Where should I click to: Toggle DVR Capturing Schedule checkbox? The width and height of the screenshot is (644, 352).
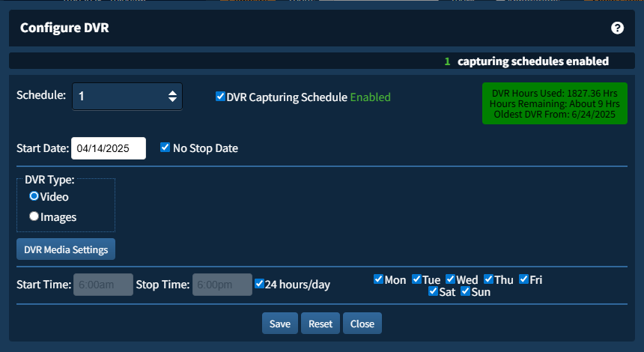220,97
